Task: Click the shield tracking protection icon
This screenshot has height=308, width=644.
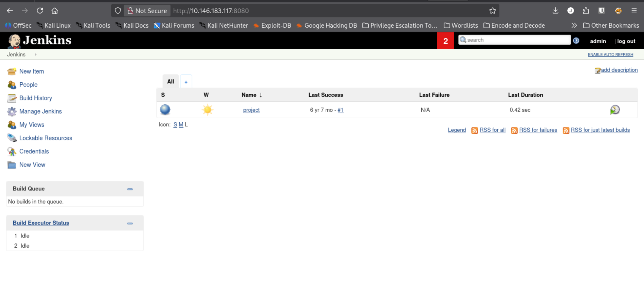Action: (x=118, y=11)
